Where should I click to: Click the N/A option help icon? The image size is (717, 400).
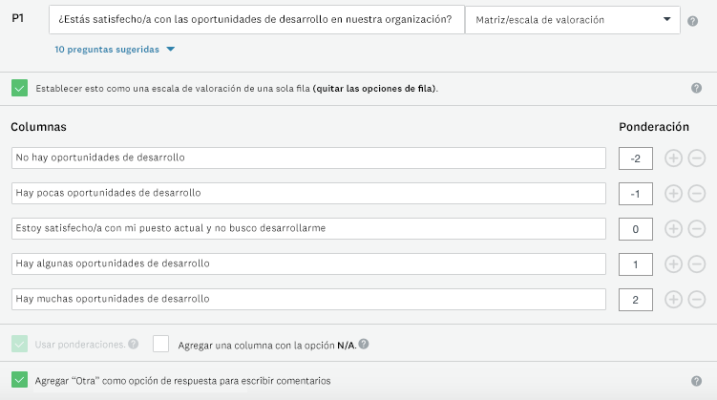(x=364, y=344)
